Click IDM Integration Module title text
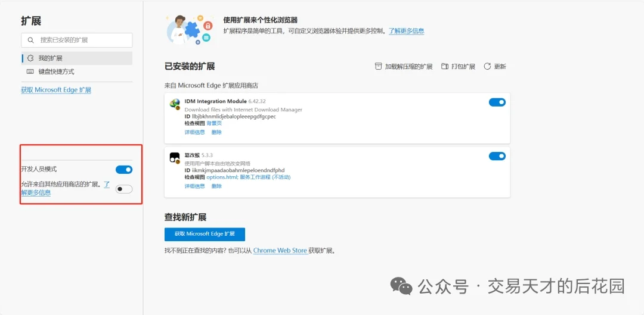This screenshot has height=315, width=644. (x=216, y=101)
